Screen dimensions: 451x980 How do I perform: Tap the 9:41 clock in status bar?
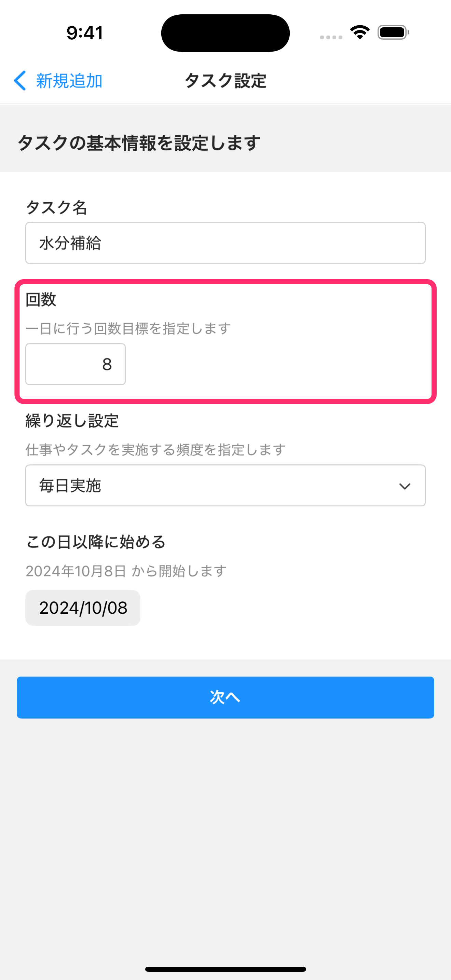(84, 33)
